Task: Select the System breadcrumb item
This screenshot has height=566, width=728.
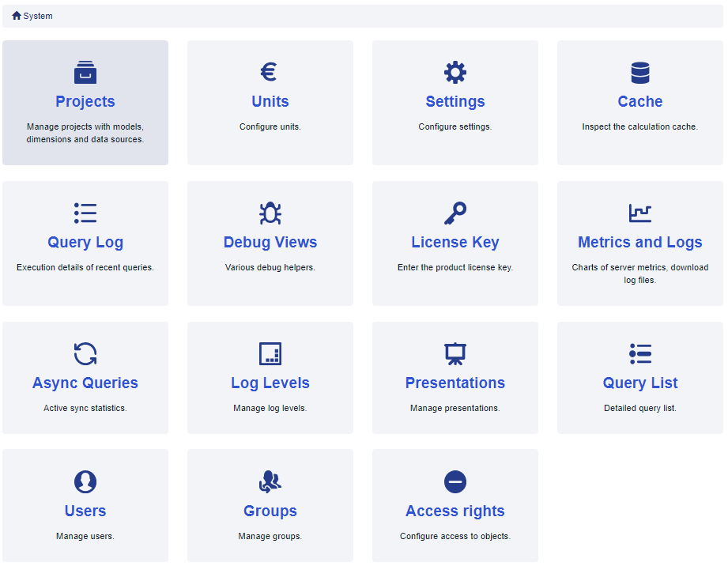Action: pos(38,16)
